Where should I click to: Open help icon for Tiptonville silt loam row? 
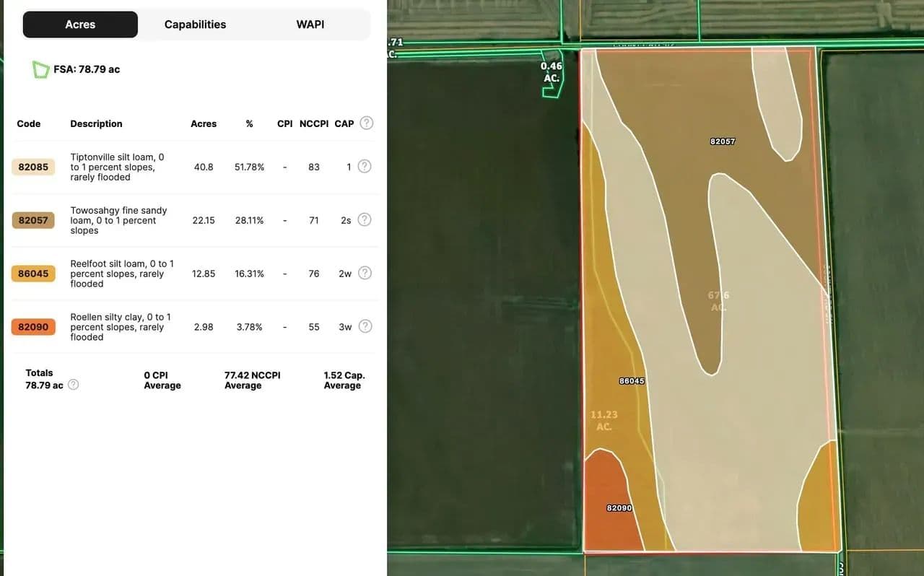tap(365, 167)
